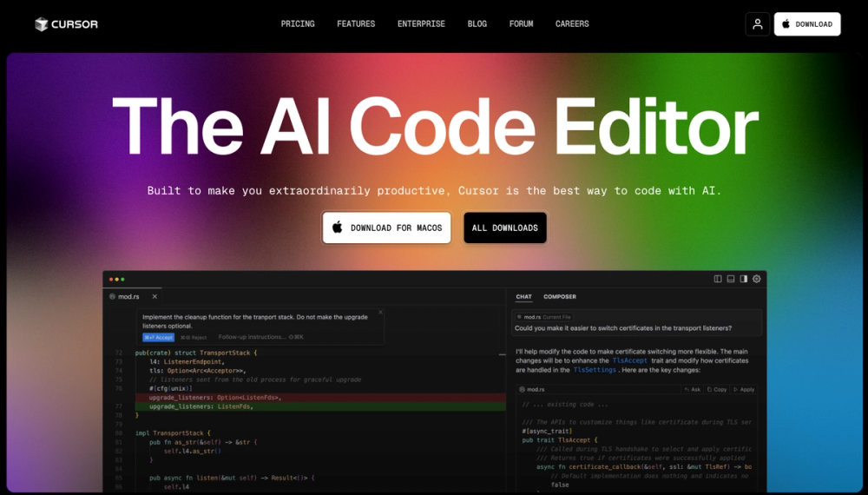868x495 pixels.
Task: Click the chat question about switching certificates
Action: tap(623, 328)
